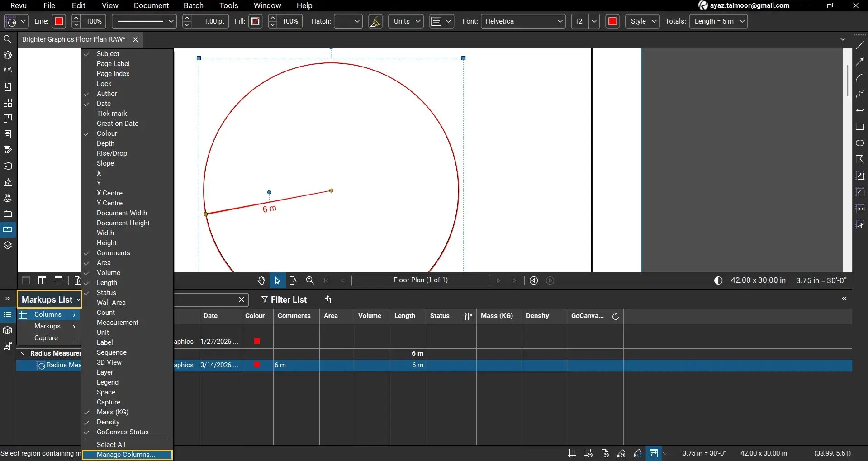Screen dimensions: 868x461
Task: Click the Floor Plan page number field
Action: [x=421, y=280]
